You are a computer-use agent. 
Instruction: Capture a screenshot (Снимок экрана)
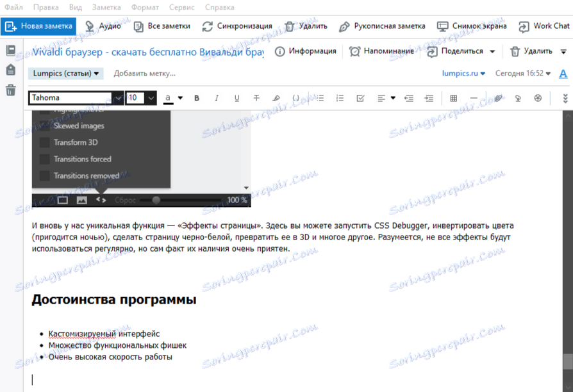(473, 26)
